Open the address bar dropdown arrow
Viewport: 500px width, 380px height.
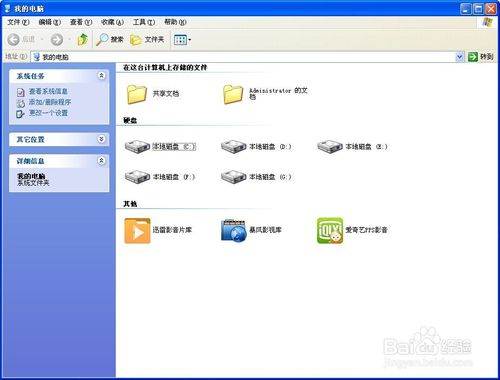[459, 57]
